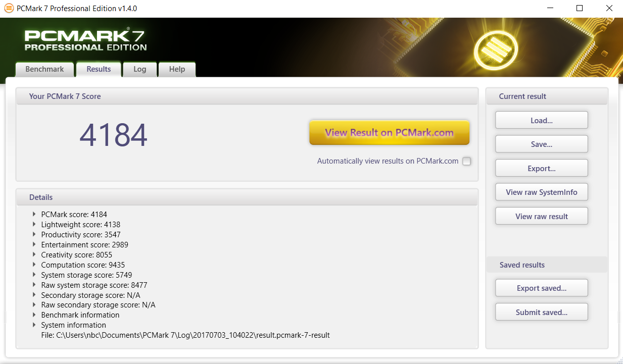Click the large 4184 score number
Image resolution: width=623 pixels, height=364 pixels.
click(x=114, y=135)
